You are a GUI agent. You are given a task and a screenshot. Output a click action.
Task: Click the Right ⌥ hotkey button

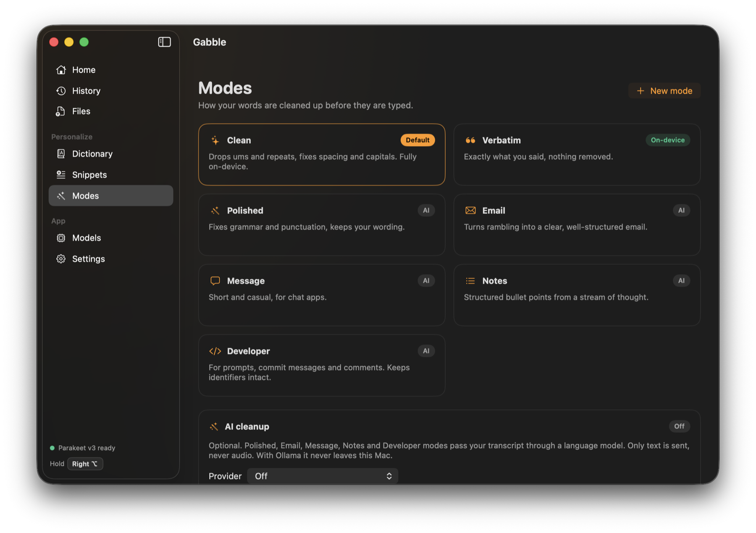tap(85, 464)
